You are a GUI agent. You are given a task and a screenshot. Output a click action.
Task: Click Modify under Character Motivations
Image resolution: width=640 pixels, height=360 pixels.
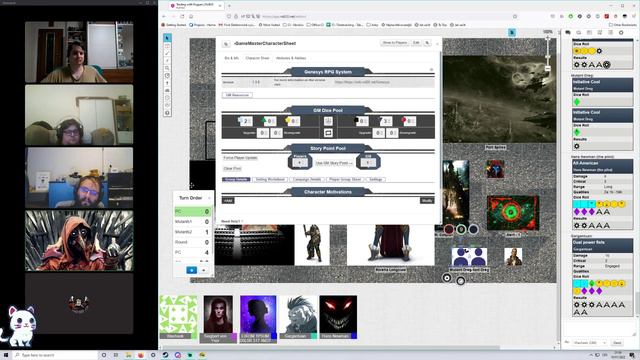point(427,201)
